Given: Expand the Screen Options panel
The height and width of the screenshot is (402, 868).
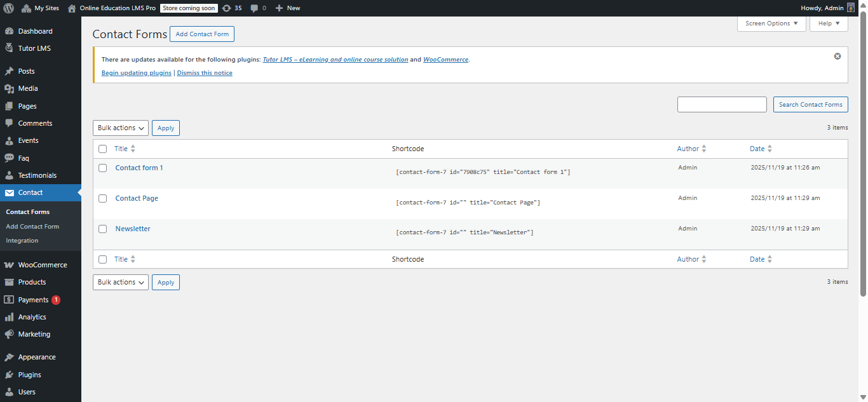Looking at the screenshot, I should click(771, 23).
